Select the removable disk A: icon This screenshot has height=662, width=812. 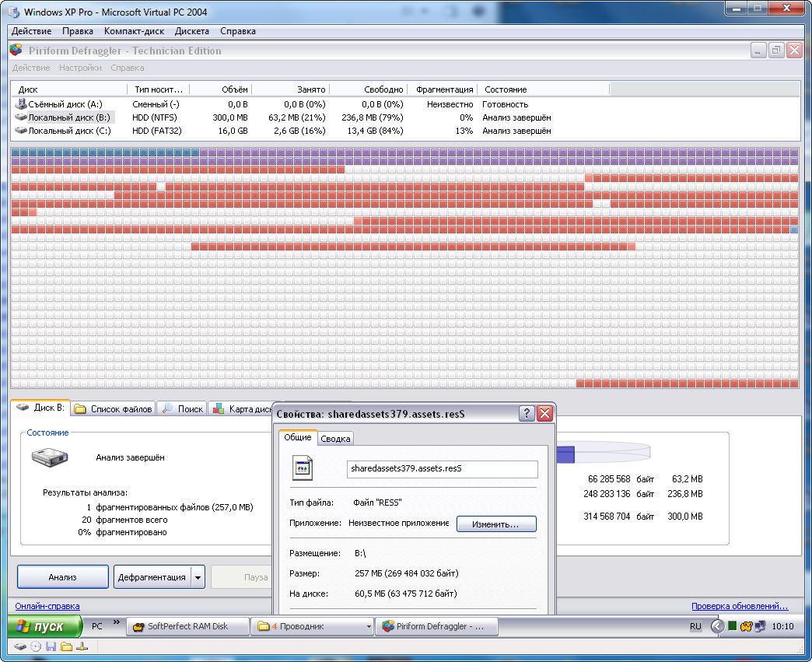(x=21, y=104)
